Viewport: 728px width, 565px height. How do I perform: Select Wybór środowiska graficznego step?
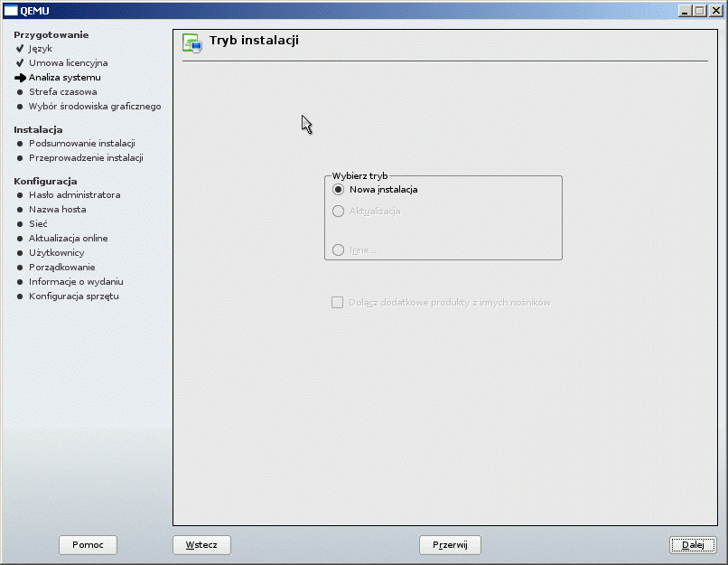(95, 107)
